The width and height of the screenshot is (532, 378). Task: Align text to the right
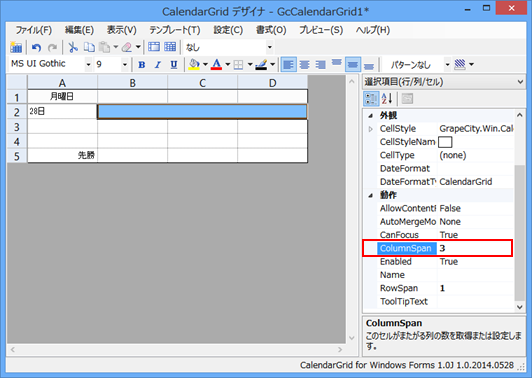[x=320, y=64]
